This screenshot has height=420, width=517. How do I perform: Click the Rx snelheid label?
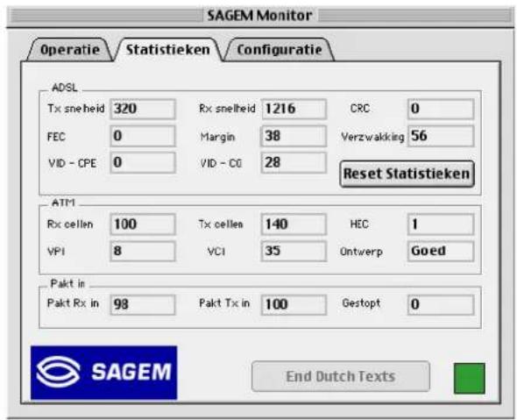click(x=227, y=109)
